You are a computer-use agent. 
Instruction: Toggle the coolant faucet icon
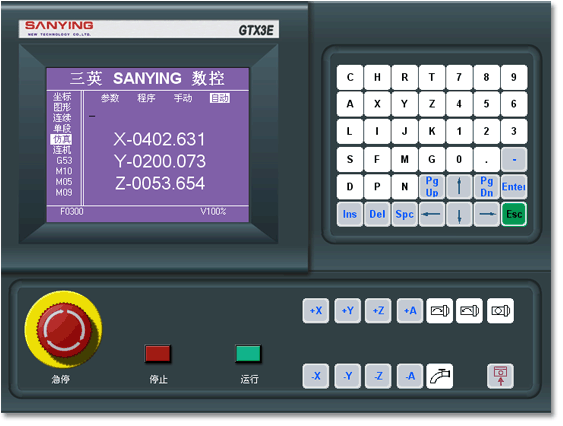[x=440, y=376]
